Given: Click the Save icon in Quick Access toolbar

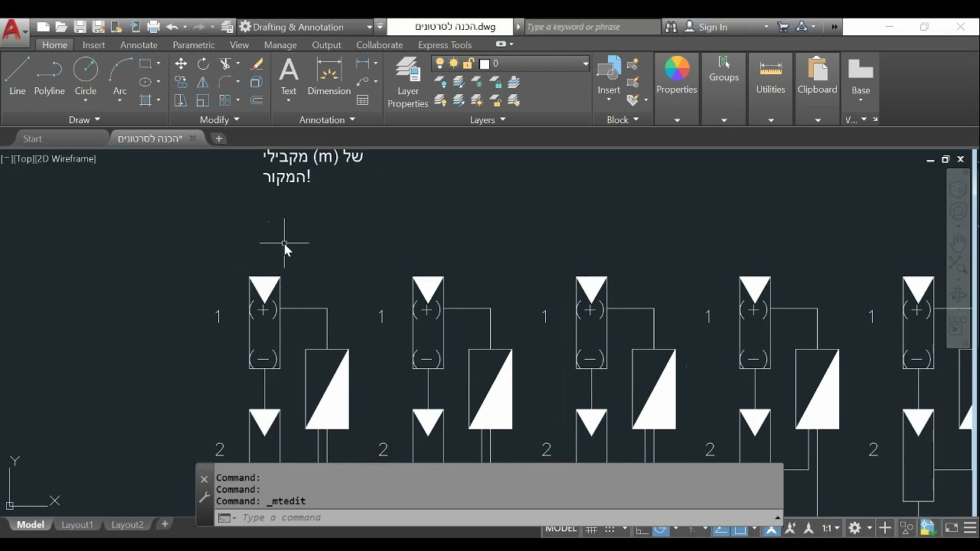Looking at the screenshot, I should pyautogui.click(x=80, y=27).
